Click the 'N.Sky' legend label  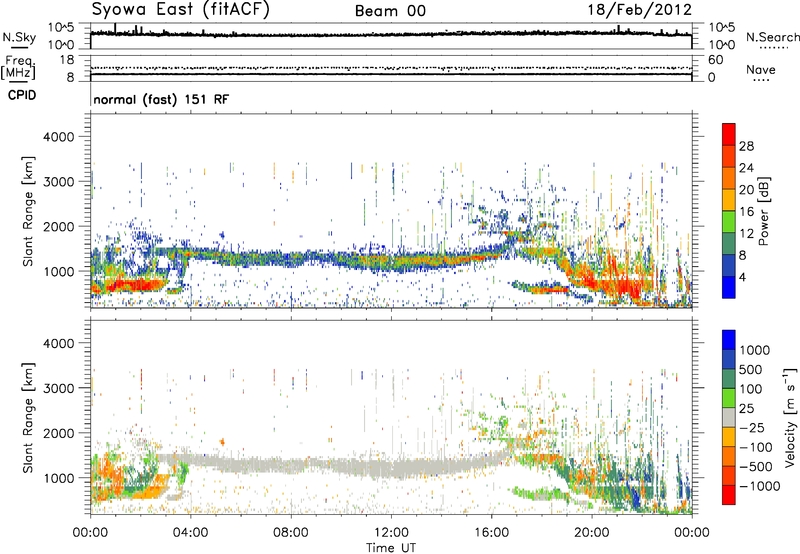click(x=19, y=37)
